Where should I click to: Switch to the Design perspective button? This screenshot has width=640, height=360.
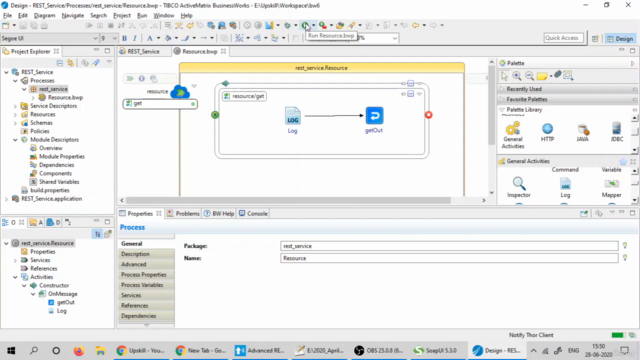pyautogui.click(x=620, y=38)
